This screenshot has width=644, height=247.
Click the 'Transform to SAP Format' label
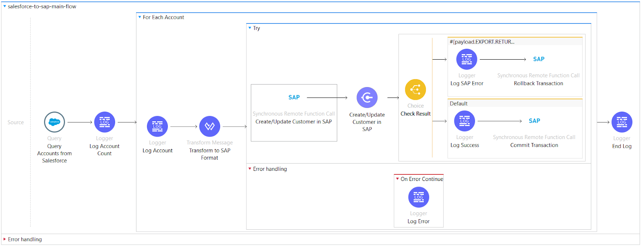pyautogui.click(x=210, y=154)
